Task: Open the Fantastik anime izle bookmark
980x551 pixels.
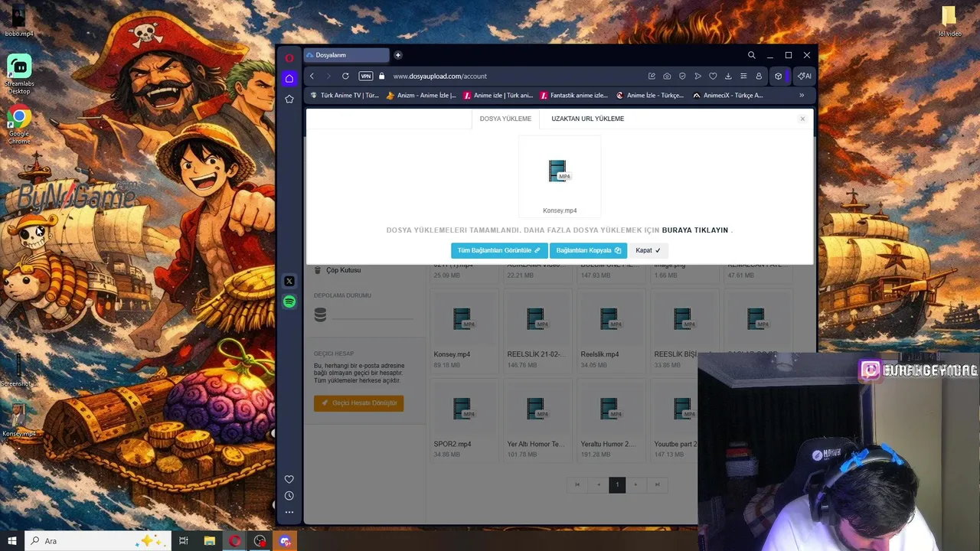Action: 573,96
